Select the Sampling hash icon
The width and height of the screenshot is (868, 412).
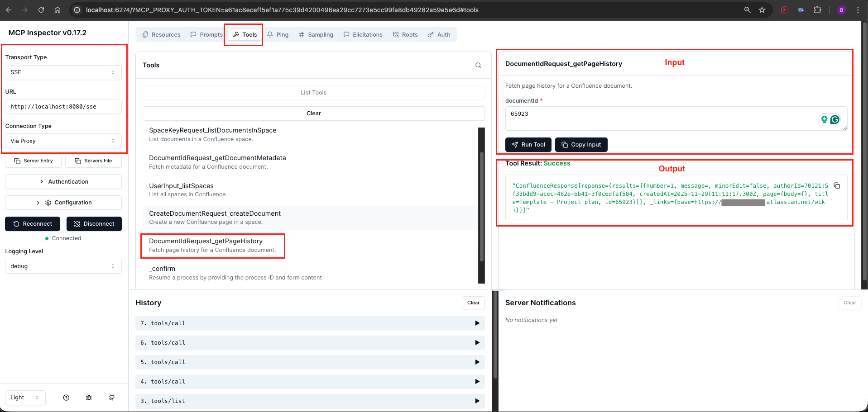[301, 34]
